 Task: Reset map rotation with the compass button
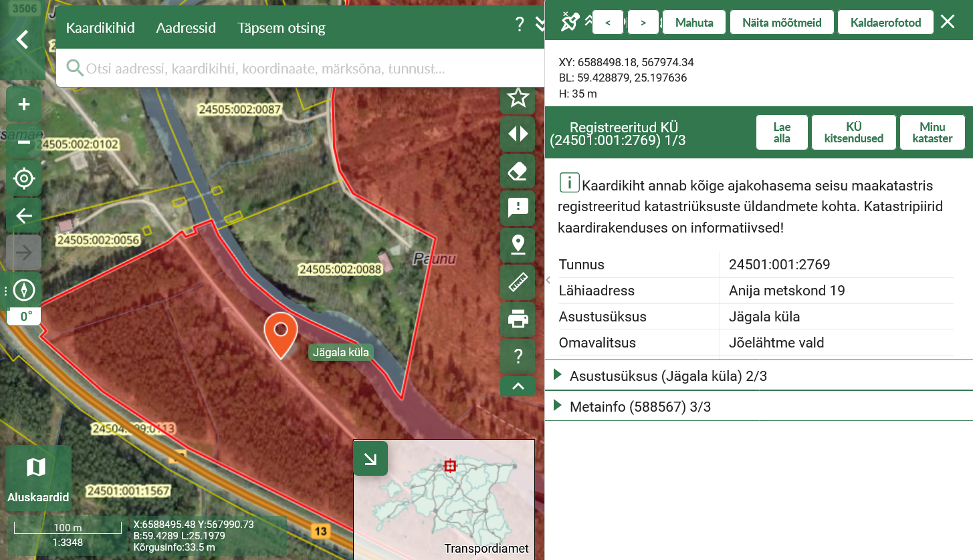pyautogui.click(x=24, y=290)
